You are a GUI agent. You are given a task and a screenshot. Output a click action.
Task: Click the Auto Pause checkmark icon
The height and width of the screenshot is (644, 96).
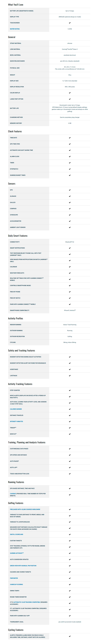tap(70, 461)
